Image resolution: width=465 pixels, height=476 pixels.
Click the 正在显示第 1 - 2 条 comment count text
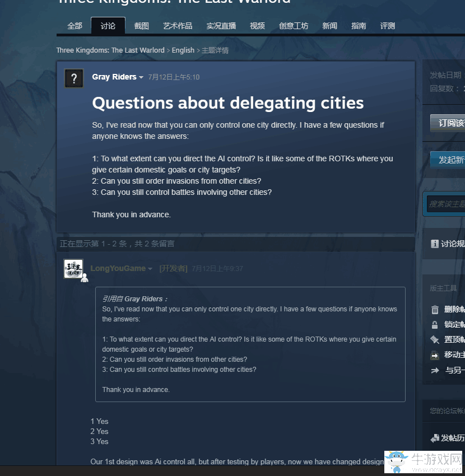pyautogui.click(x=117, y=244)
